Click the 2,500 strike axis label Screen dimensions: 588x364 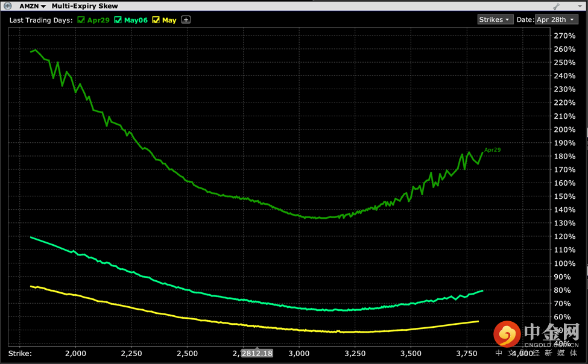click(187, 354)
